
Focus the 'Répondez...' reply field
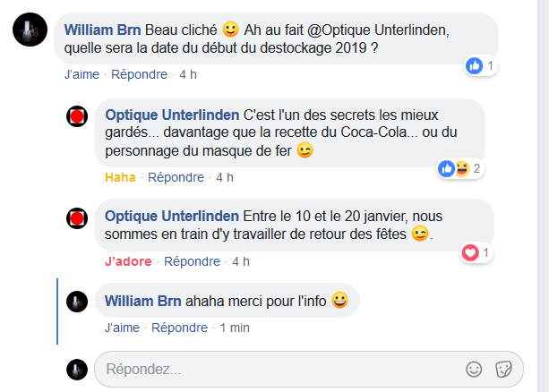point(278,369)
